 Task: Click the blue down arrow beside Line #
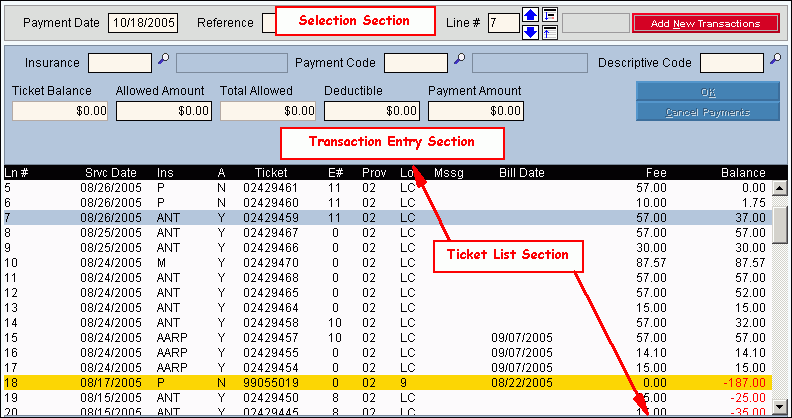(531, 32)
